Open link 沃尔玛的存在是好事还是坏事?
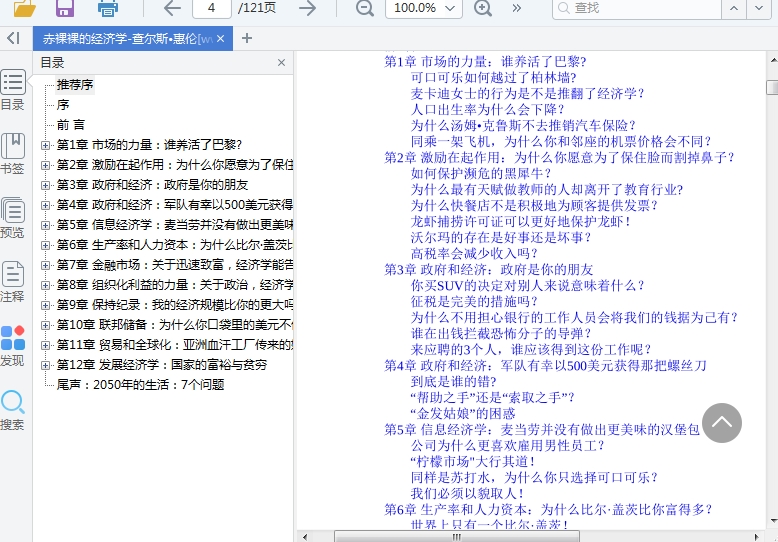The width and height of the screenshot is (778, 542). pyautogui.click(x=501, y=237)
